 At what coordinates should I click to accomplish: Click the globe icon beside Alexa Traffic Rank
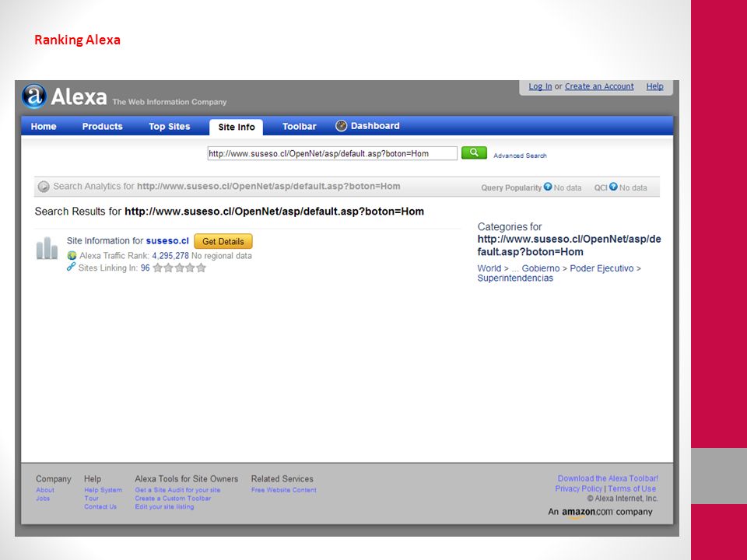coord(72,256)
